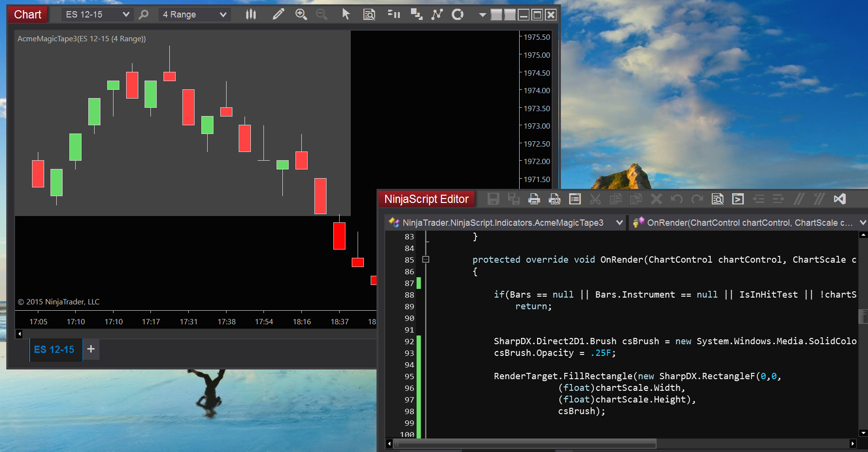Click 'csBrush);' on line 98
Image resolution: width=868 pixels, height=452 pixels.
tap(582, 412)
